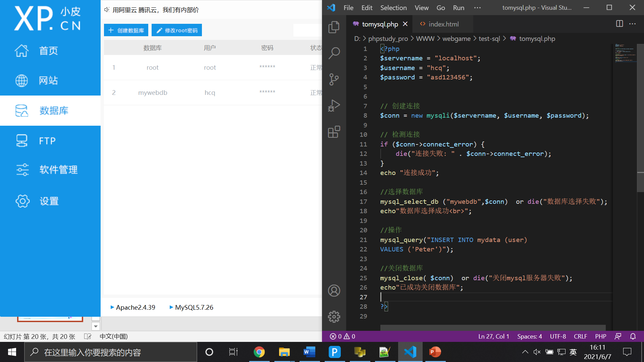The width and height of the screenshot is (644, 362).
Task: Open the Edit menu in VS Code
Action: 367,8
